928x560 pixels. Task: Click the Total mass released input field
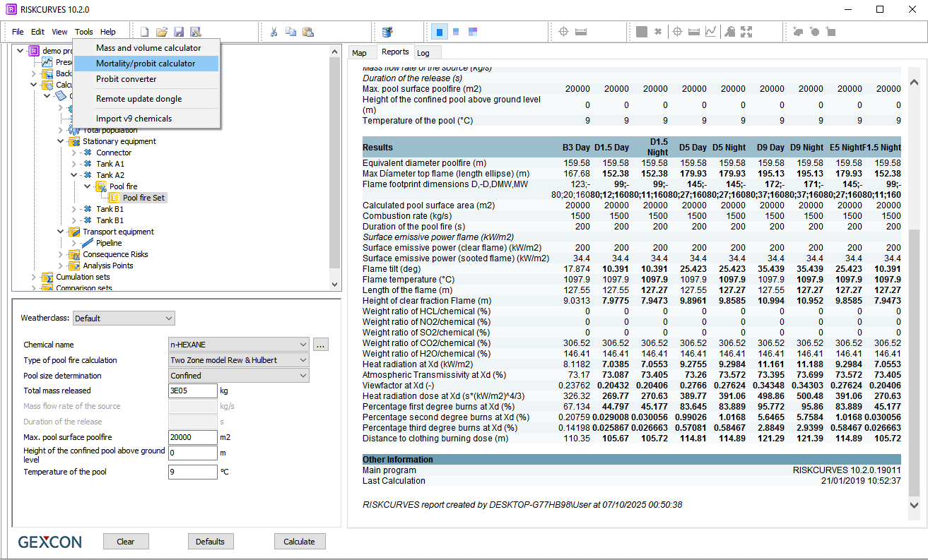tap(192, 391)
